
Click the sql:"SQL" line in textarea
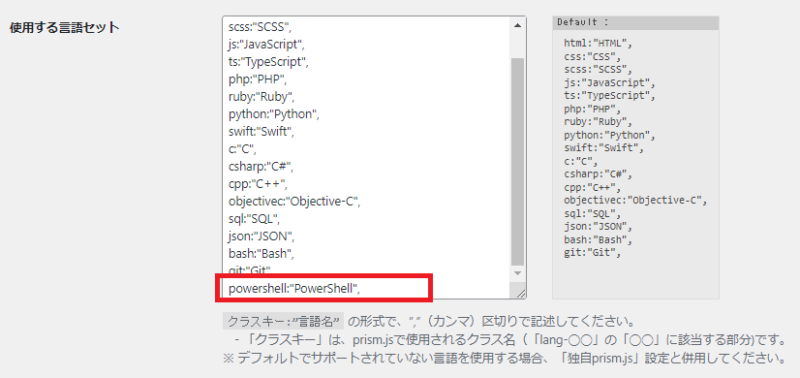coord(255,220)
